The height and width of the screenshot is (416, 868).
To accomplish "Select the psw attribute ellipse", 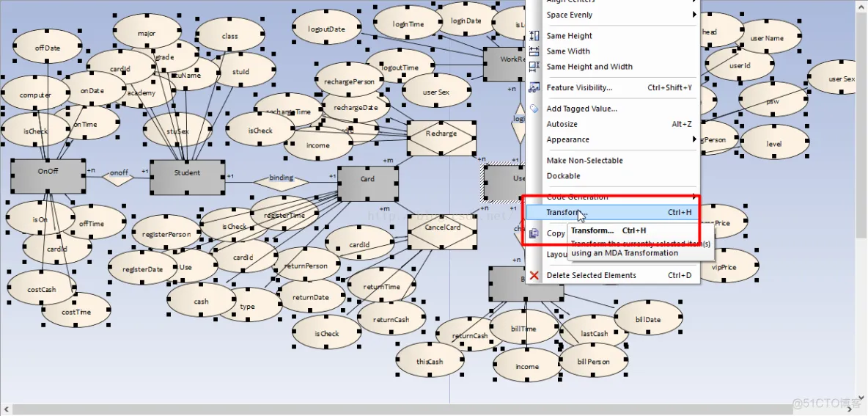I will (x=773, y=101).
